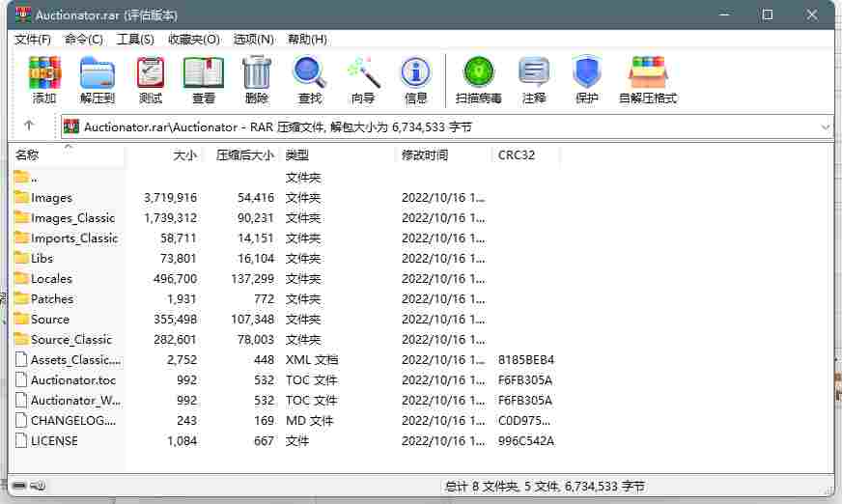Click the 3,719,916 size value
Image resolution: width=842 pixels, height=504 pixels.
(x=170, y=198)
